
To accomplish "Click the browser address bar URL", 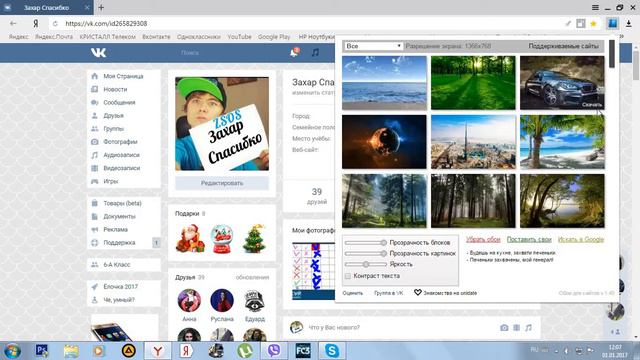I will tap(106, 24).
